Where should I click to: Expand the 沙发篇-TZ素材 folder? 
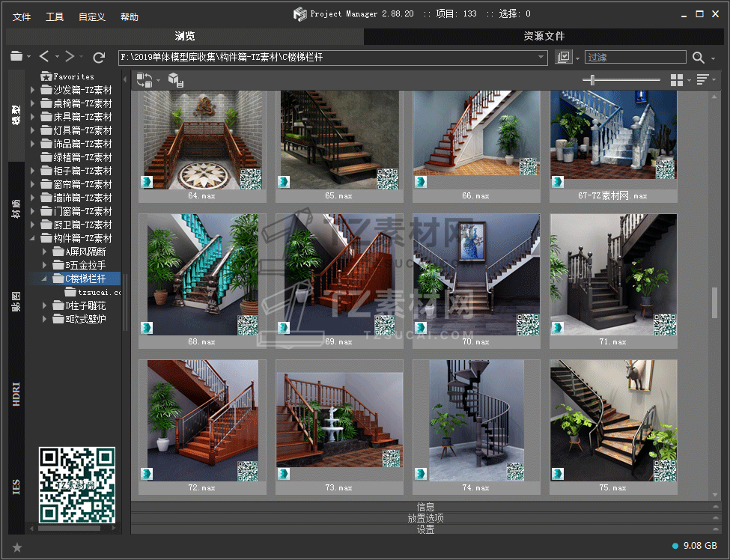[33, 90]
